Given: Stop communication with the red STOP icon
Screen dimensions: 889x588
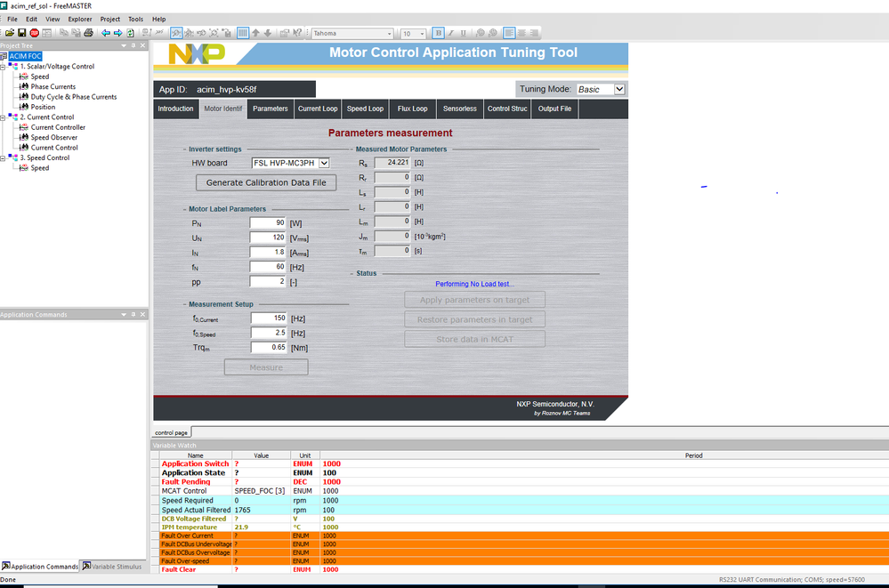Looking at the screenshot, I should click(34, 33).
